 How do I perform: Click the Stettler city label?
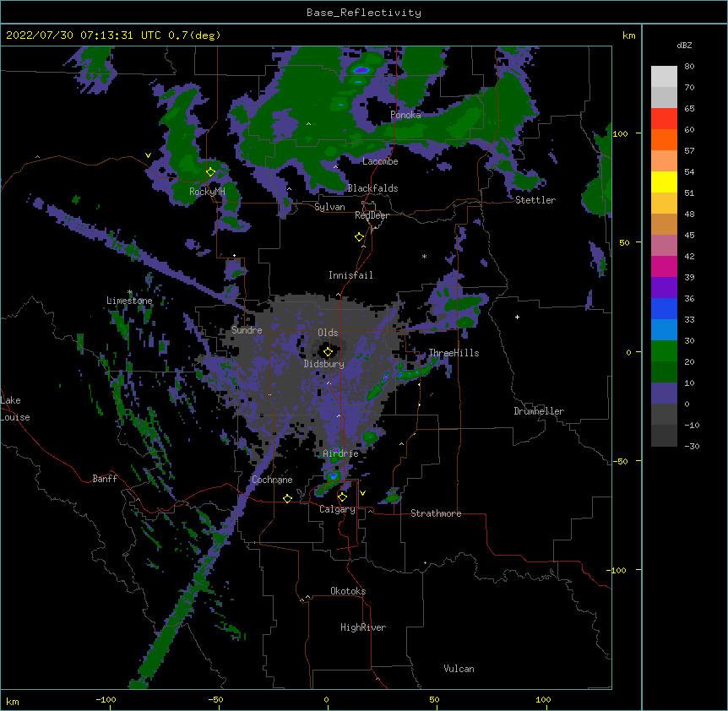[x=535, y=200]
